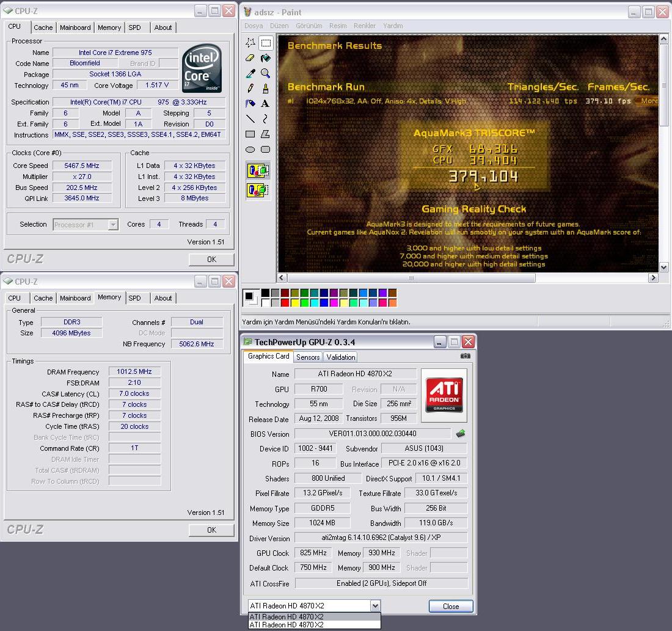Click the Intel Core i7 logo in CPU-Z

pos(202,68)
